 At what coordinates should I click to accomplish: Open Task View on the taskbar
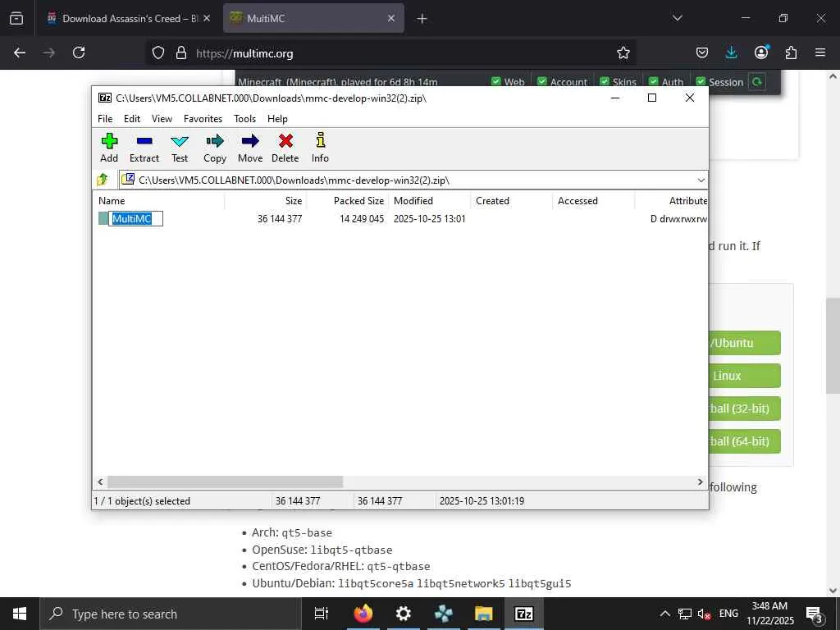[x=322, y=614]
